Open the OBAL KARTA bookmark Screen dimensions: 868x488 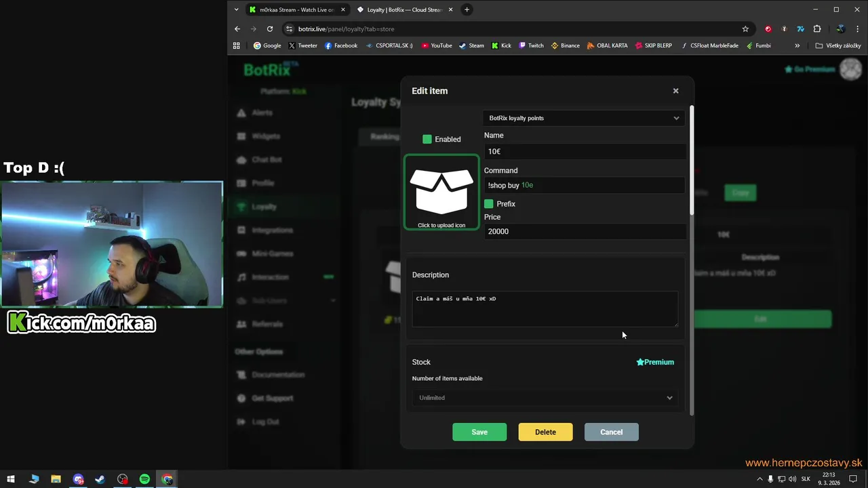tap(608, 46)
